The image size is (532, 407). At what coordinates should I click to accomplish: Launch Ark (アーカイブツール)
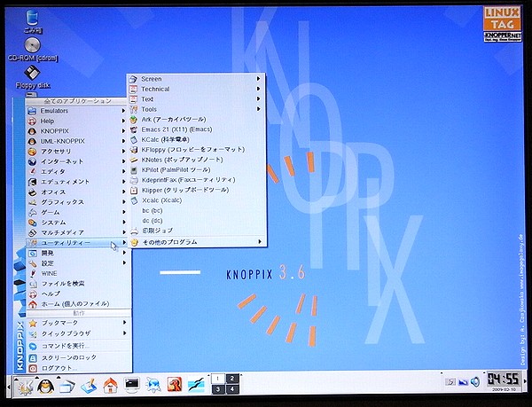[x=196, y=120]
